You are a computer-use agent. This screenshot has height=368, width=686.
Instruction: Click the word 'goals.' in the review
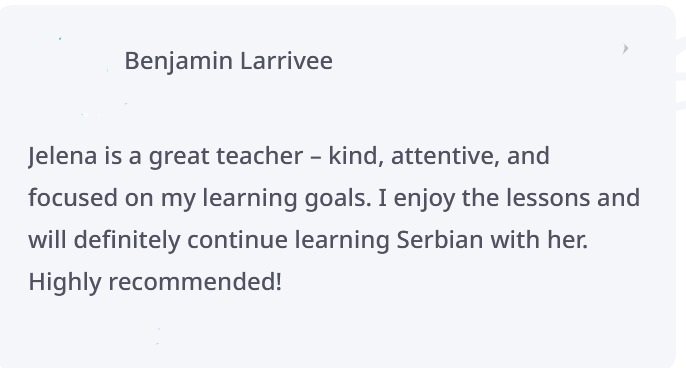(338, 199)
